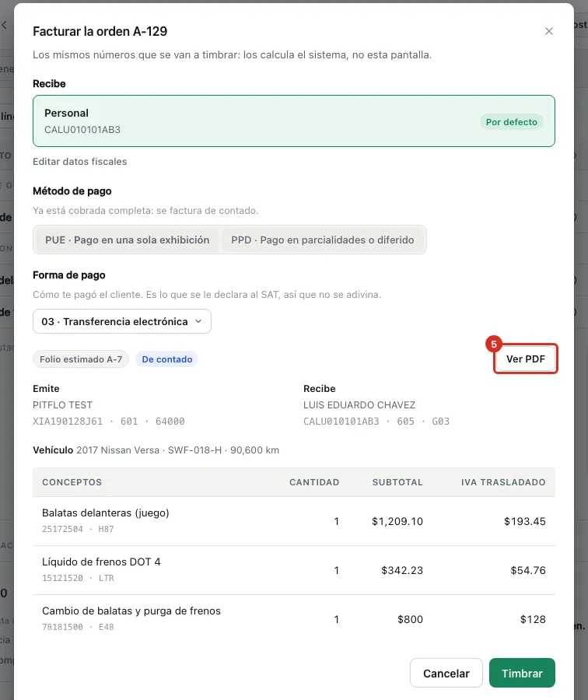Screen dimensions: 588x700
Task: Click the CANTIDAD column header
Action: 314,482
